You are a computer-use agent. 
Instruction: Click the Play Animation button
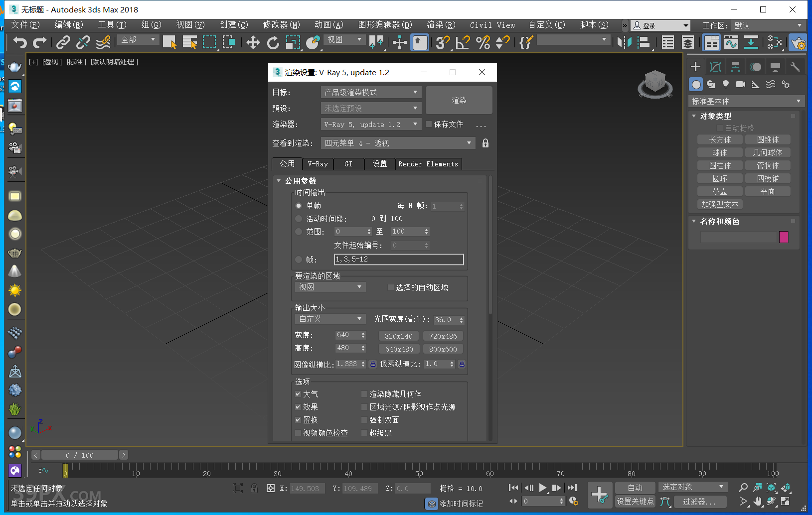point(543,488)
